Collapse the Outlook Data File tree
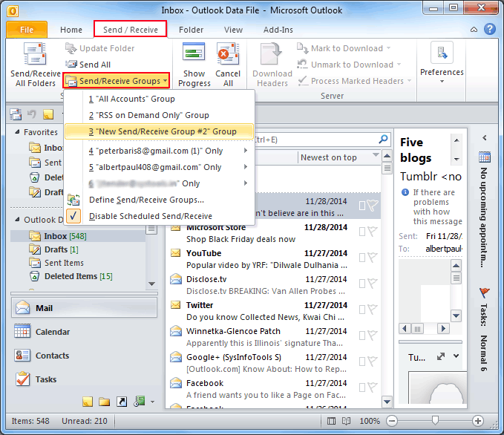 [17, 219]
